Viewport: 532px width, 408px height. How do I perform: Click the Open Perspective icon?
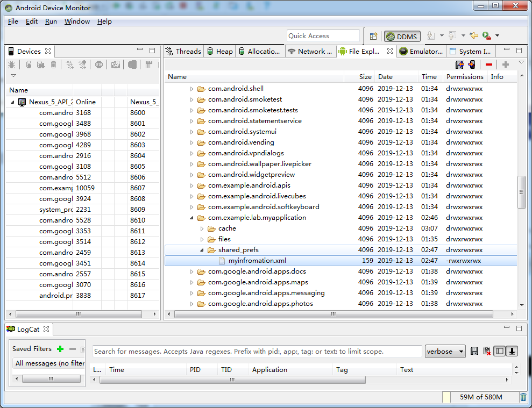pyautogui.click(x=373, y=36)
